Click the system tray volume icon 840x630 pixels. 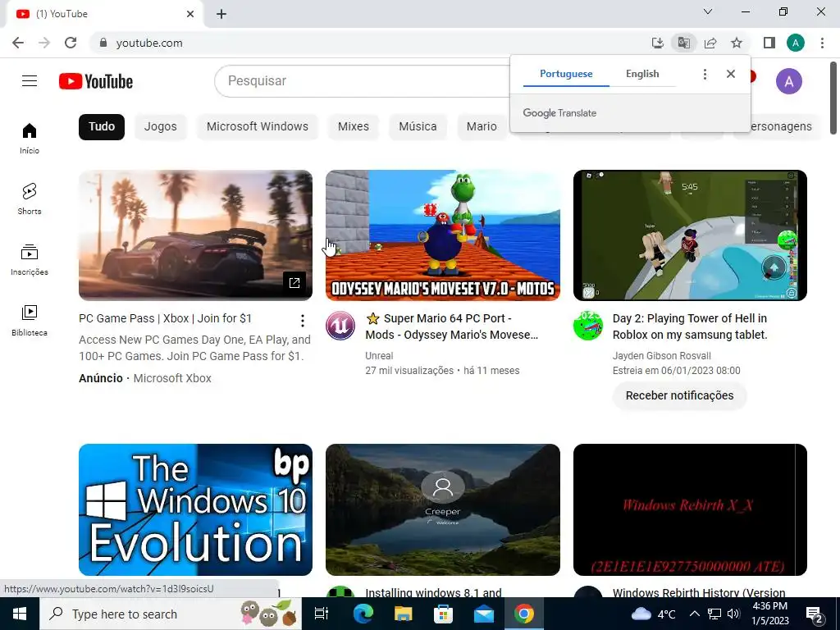733,614
